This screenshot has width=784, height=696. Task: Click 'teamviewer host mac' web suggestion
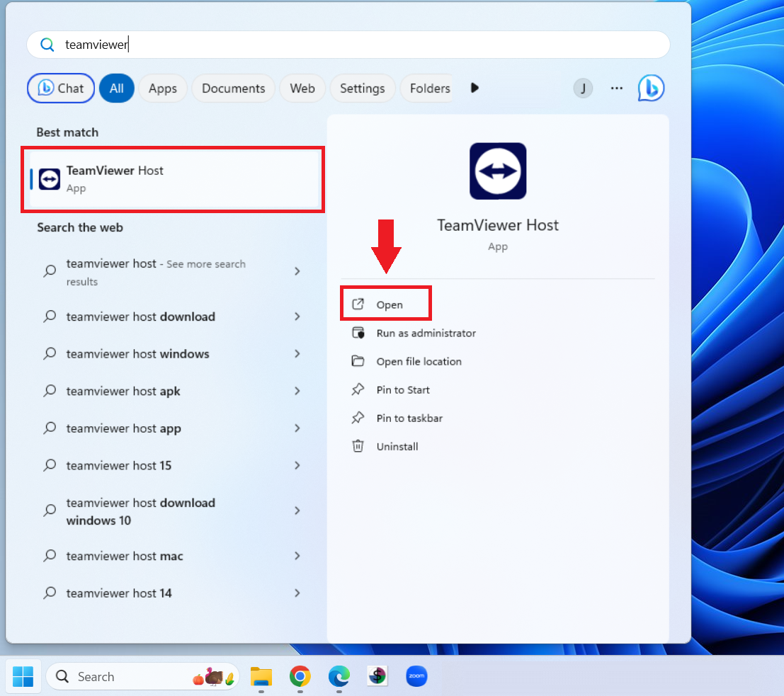coord(173,556)
